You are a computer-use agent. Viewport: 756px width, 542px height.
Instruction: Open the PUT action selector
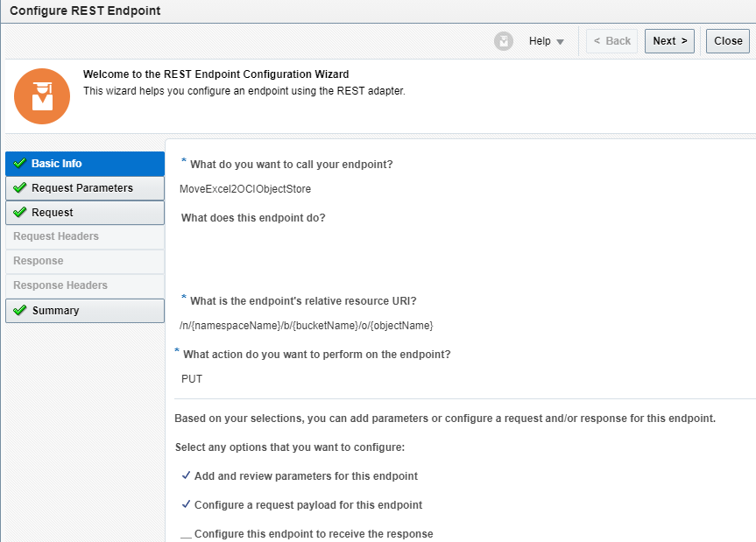(x=192, y=379)
